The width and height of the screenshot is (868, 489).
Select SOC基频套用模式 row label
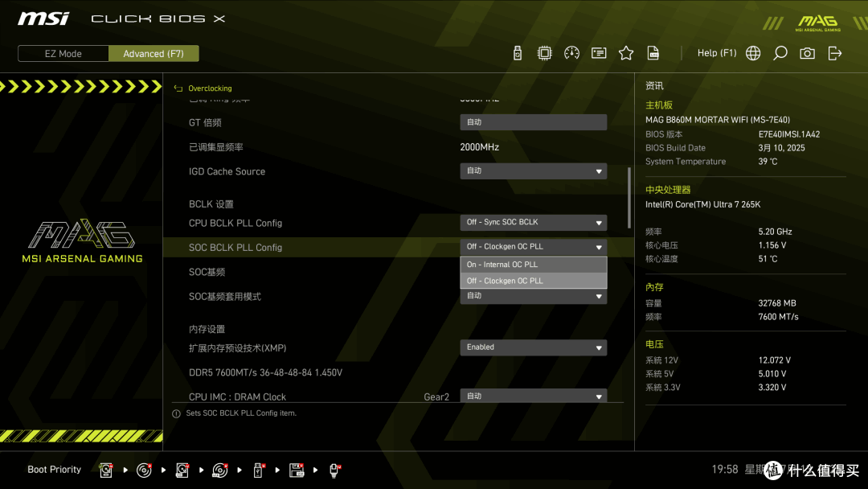(x=225, y=296)
